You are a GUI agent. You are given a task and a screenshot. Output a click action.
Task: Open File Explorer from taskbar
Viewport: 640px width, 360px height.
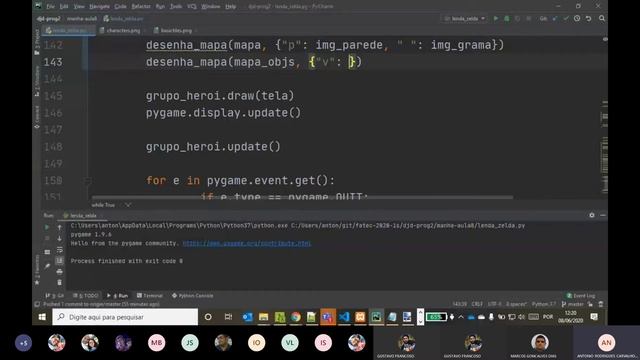tap(264, 317)
